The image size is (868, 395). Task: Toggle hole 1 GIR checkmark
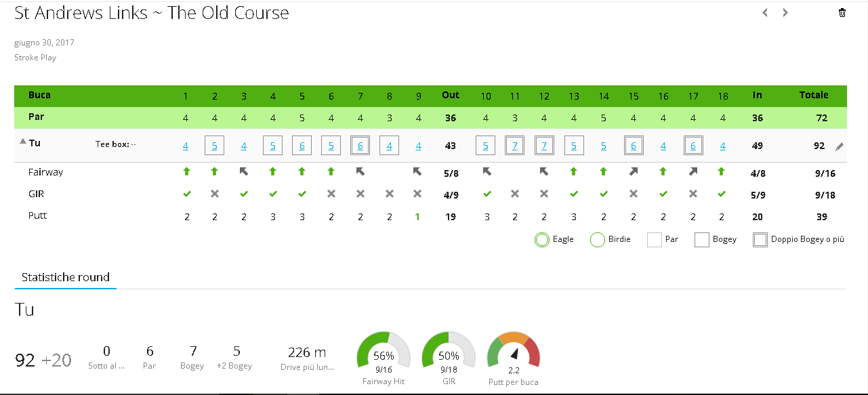pos(186,194)
